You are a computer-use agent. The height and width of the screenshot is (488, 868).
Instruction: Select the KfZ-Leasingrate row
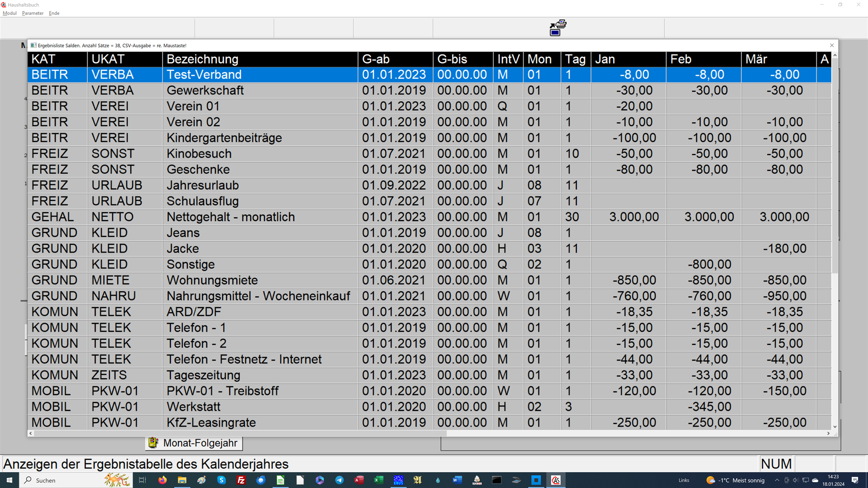[x=429, y=422]
